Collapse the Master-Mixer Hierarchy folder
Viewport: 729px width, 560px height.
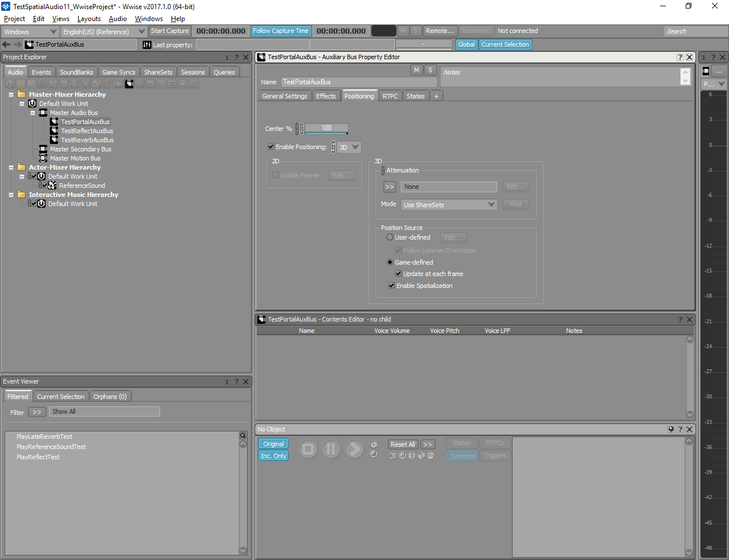(x=11, y=95)
